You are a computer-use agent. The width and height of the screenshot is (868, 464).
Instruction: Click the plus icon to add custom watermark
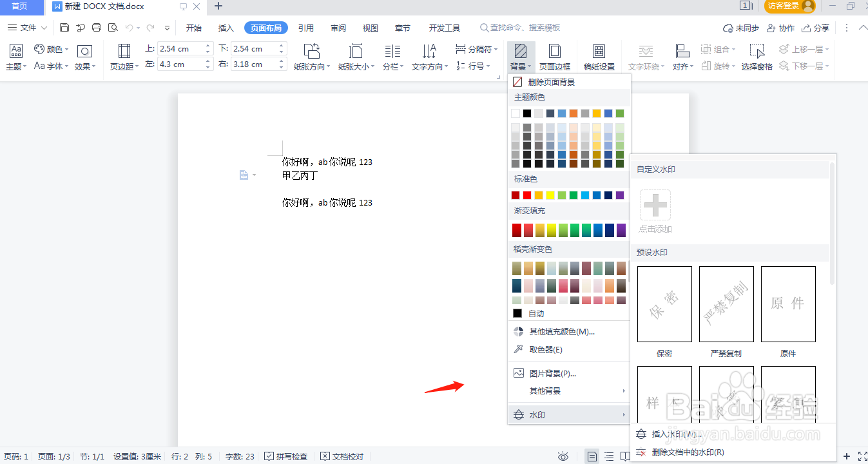click(655, 205)
